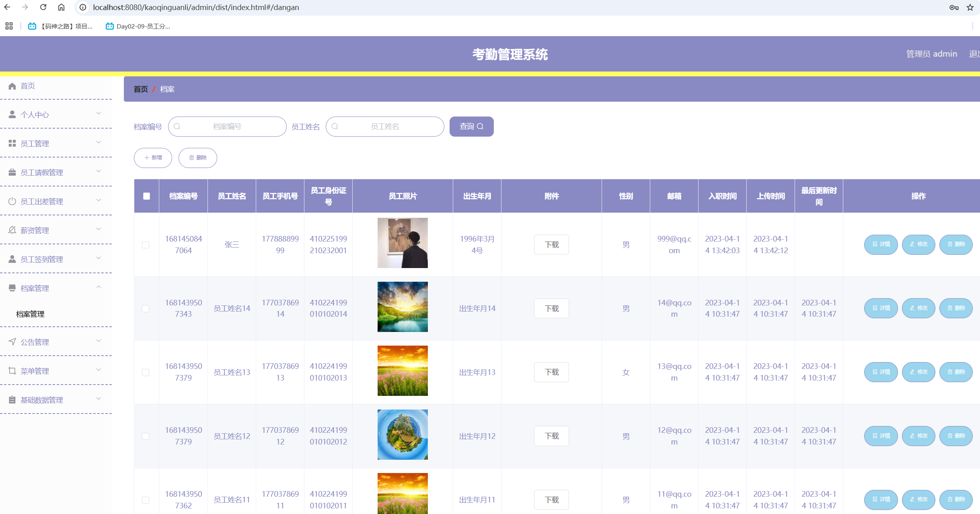Click the 查询 search button
980x514 pixels.
pos(471,127)
